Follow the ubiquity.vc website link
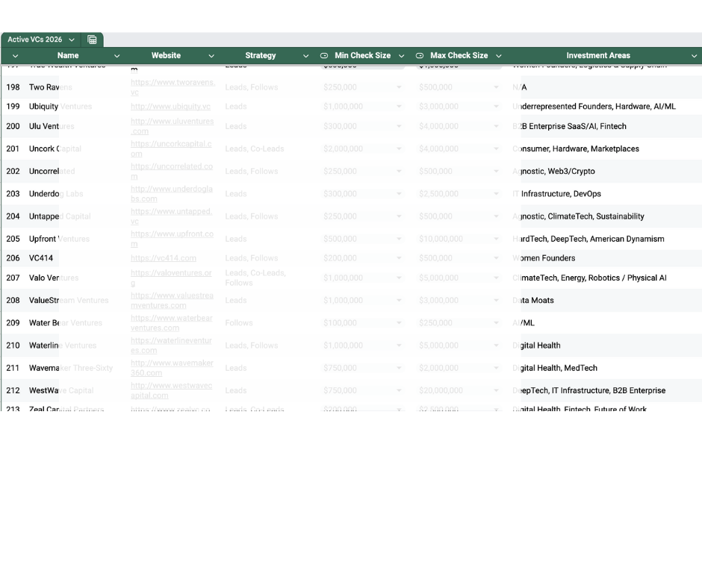 point(170,107)
